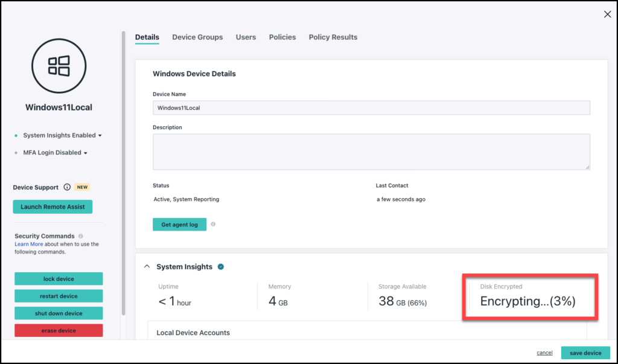Follow the Learn More link
618x364 pixels.
click(29, 244)
